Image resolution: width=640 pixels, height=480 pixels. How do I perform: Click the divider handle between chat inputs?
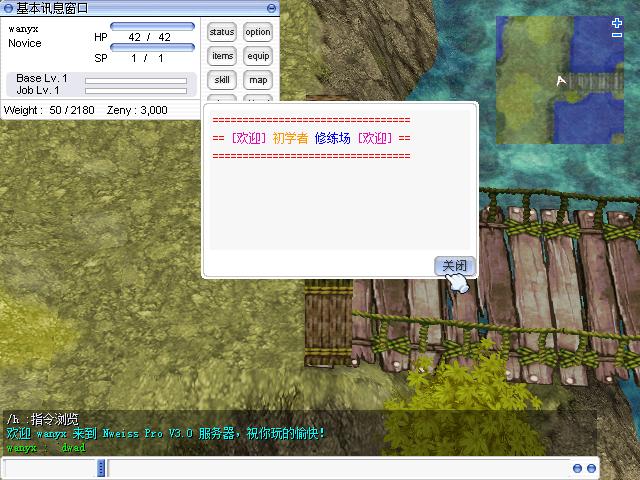[101, 468]
